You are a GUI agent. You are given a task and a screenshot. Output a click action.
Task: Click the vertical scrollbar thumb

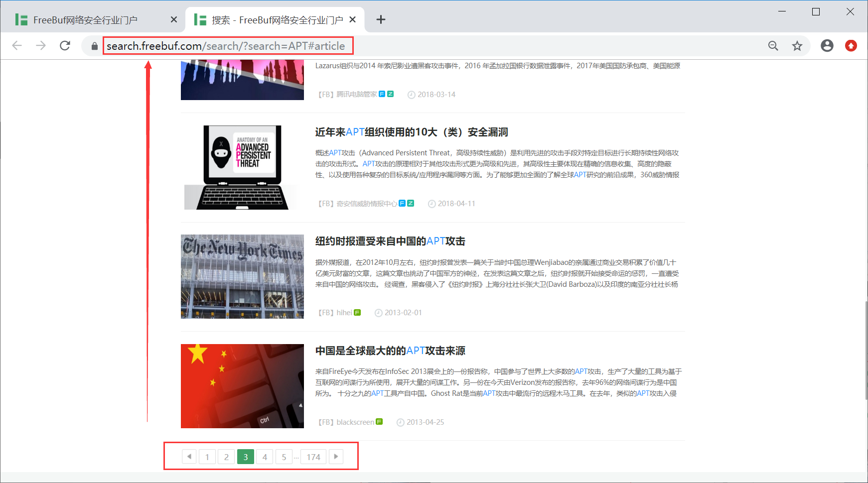pyautogui.click(x=866, y=350)
